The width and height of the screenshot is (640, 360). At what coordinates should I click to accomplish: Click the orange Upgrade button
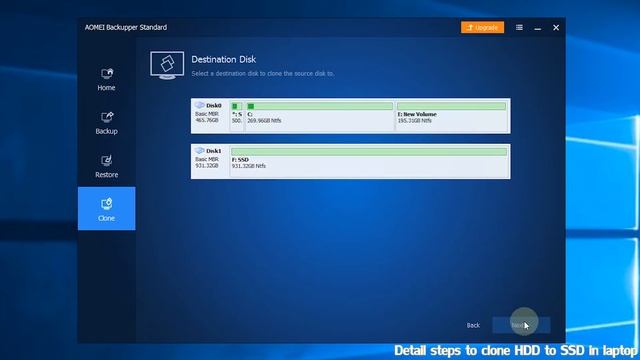[x=482, y=27]
